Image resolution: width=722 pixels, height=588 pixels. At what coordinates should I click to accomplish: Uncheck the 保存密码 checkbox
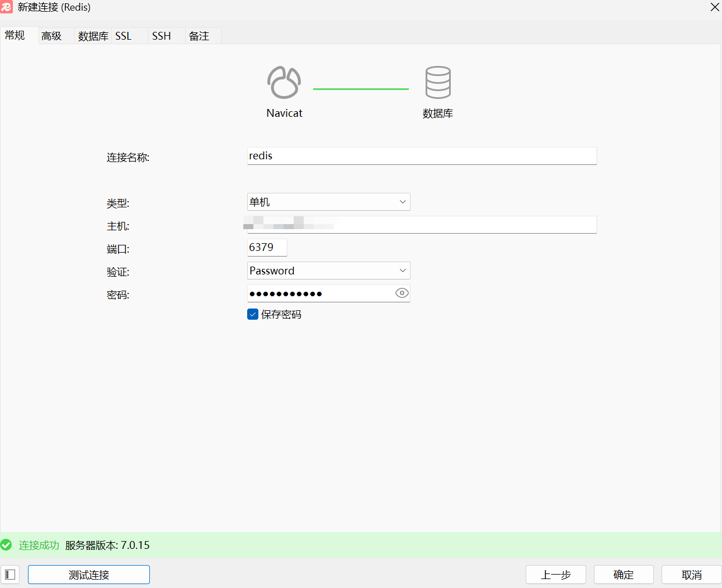click(x=253, y=314)
